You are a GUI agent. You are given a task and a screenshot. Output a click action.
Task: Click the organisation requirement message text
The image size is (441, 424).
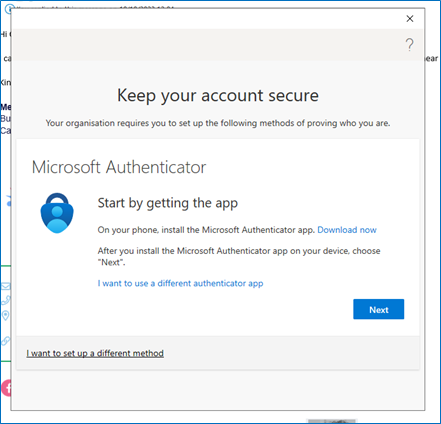coord(218,123)
